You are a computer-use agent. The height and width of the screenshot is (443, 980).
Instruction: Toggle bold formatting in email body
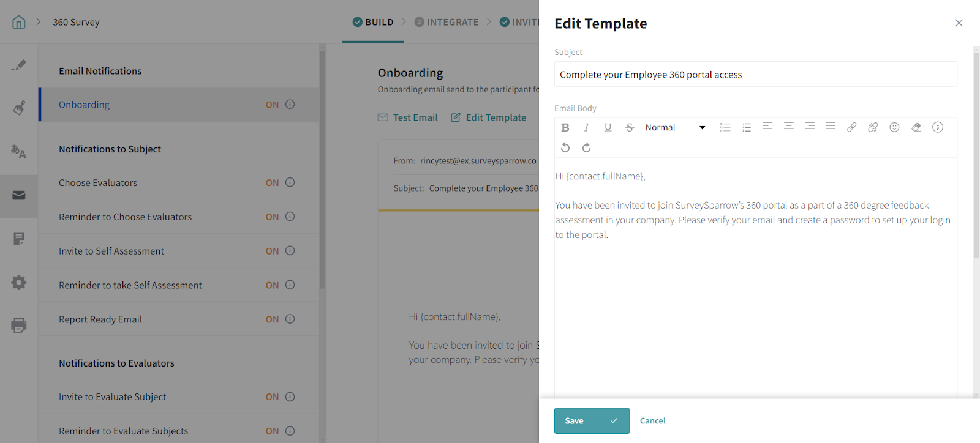click(565, 127)
